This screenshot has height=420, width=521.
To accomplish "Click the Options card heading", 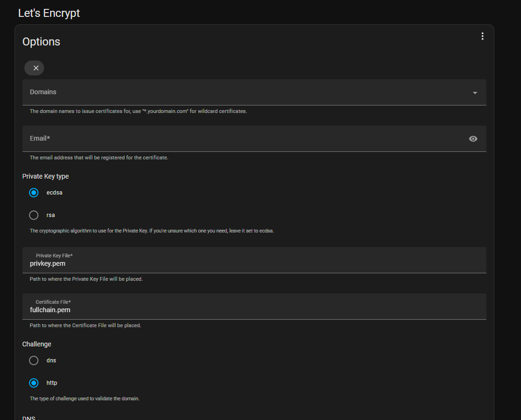I will click(x=41, y=42).
